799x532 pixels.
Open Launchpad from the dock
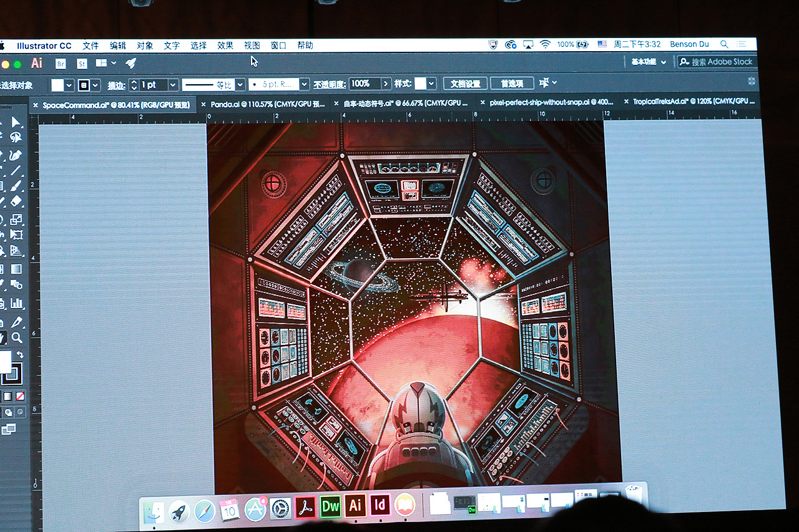coord(179,511)
